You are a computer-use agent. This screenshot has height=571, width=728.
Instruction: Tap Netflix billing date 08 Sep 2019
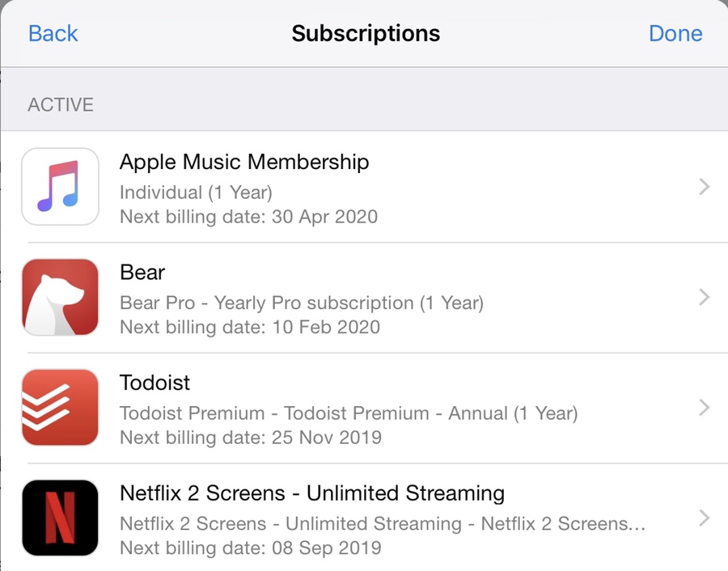pyautogui.click(x=250, y=548)
